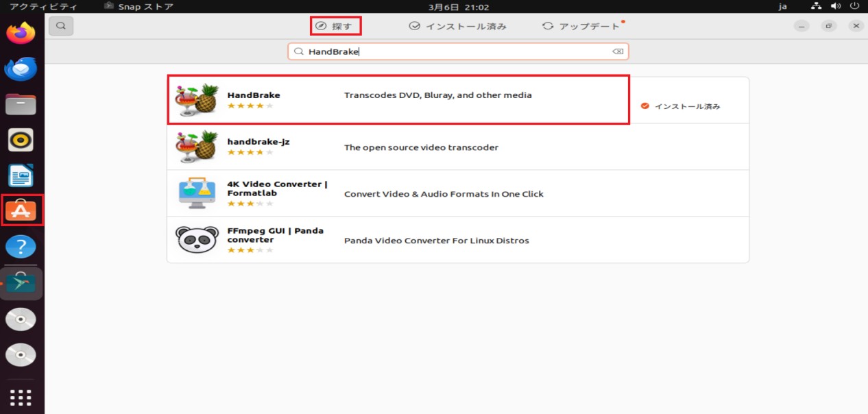Switch to the アップデート tab

(582, 26)
